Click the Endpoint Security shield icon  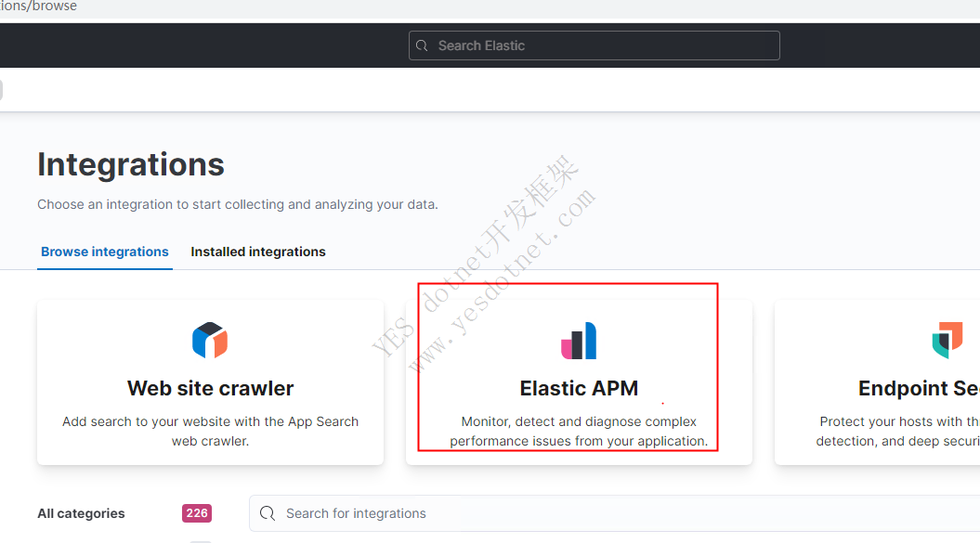pos(947,341)
